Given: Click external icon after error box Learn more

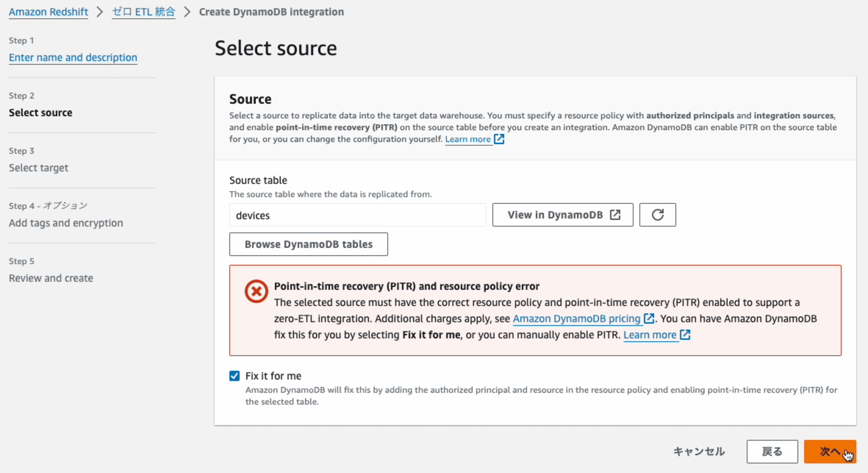Looking at the screenshot, I should pos(685,335).
